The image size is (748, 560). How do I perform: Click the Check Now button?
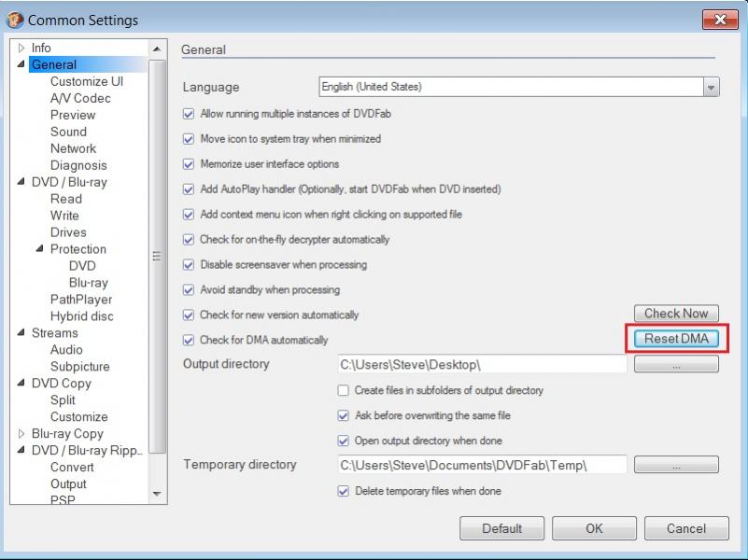[x=676, y=314]
